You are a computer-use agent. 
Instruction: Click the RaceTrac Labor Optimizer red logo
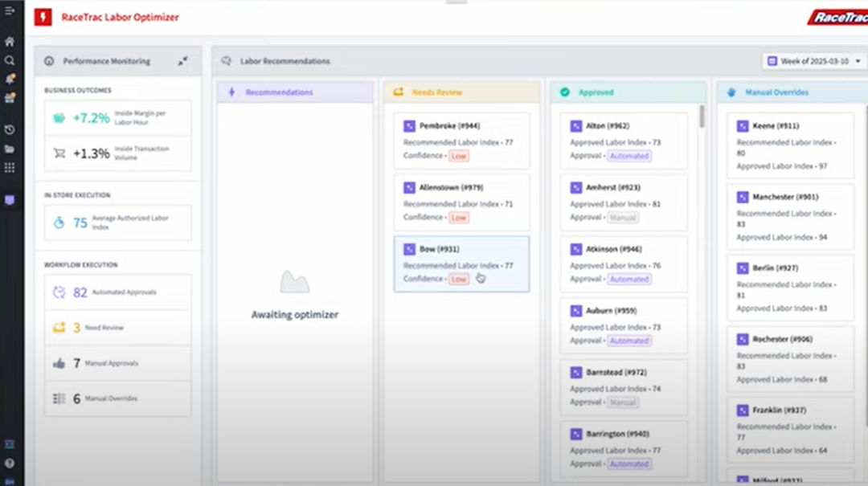coord(43,17)
